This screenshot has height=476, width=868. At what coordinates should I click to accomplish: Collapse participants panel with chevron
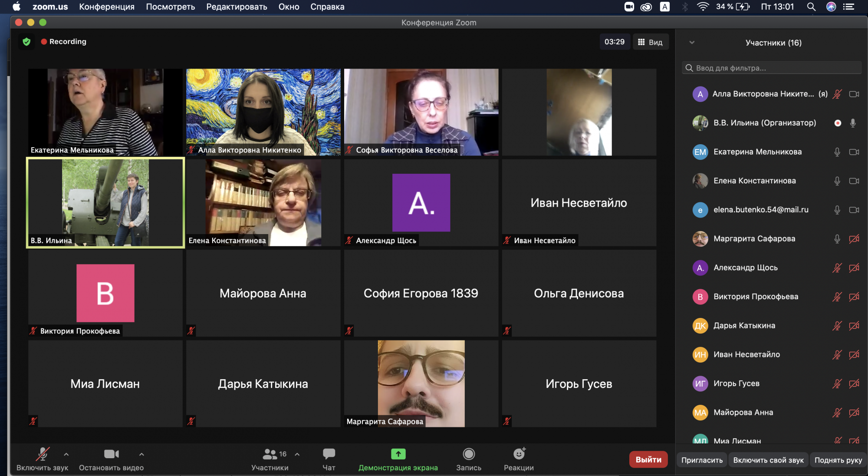click(x=692, y=43)
